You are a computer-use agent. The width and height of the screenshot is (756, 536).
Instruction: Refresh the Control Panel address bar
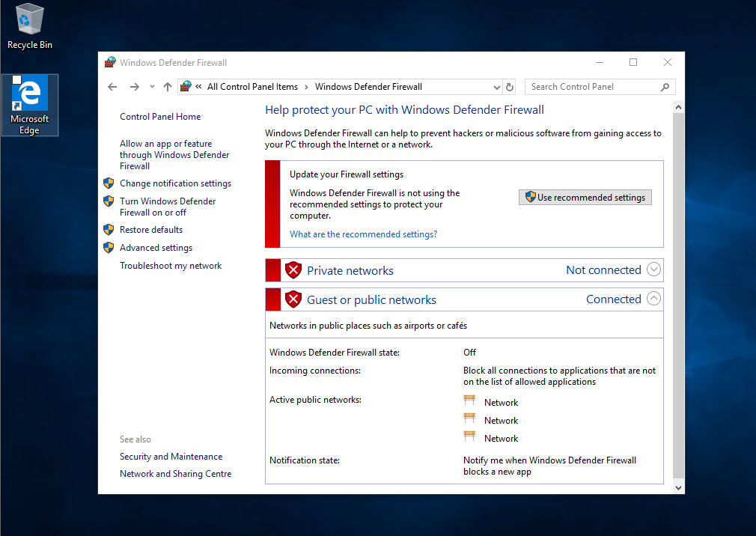click(510, 88)
